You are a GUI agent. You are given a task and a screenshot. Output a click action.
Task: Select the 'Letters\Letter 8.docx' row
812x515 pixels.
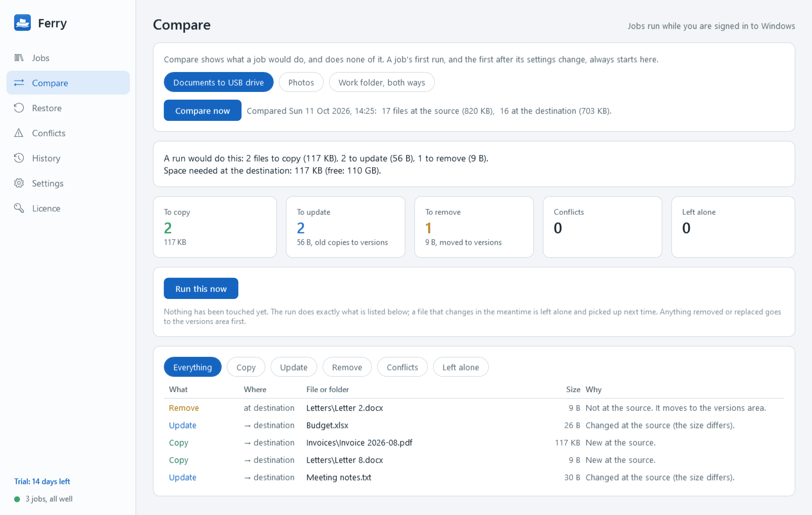coord(474,460)
